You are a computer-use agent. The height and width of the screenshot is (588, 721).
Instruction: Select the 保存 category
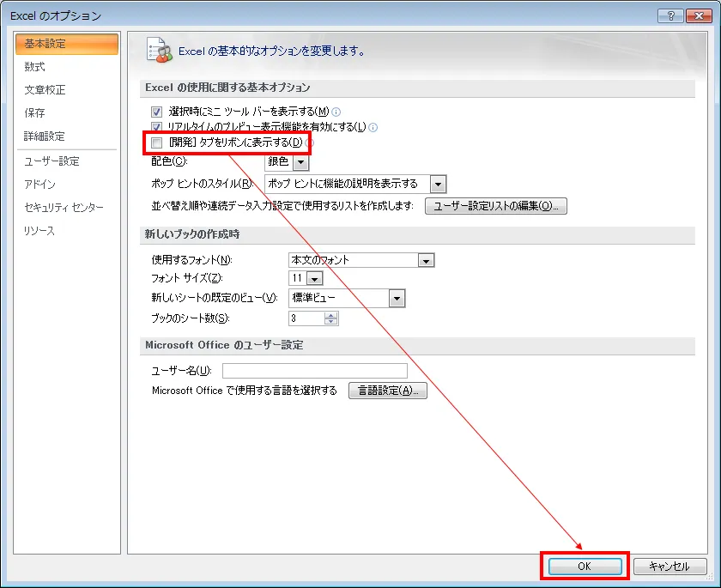pyautogui.click(x=67, y=112)
